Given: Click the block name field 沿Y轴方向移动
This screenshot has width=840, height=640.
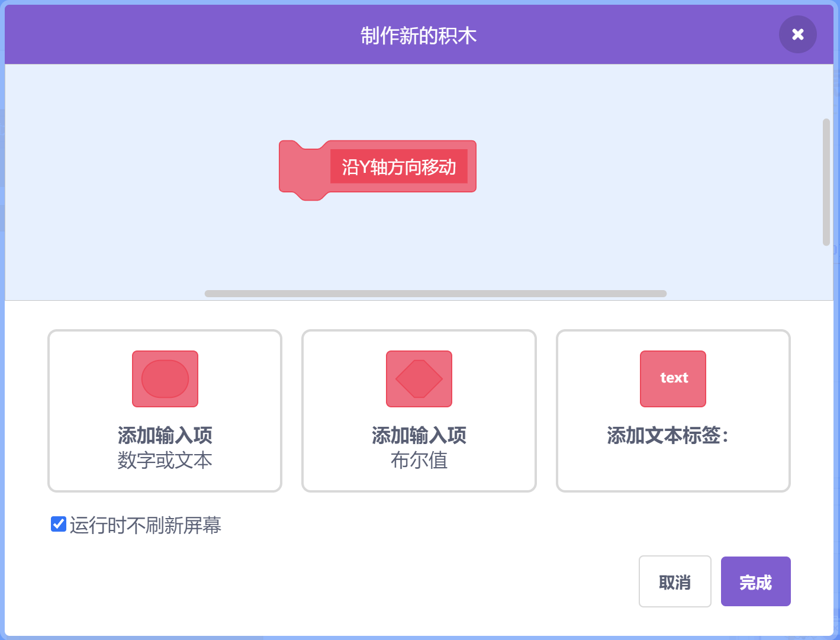Looking at the screenshot, I should click(399, 167).
